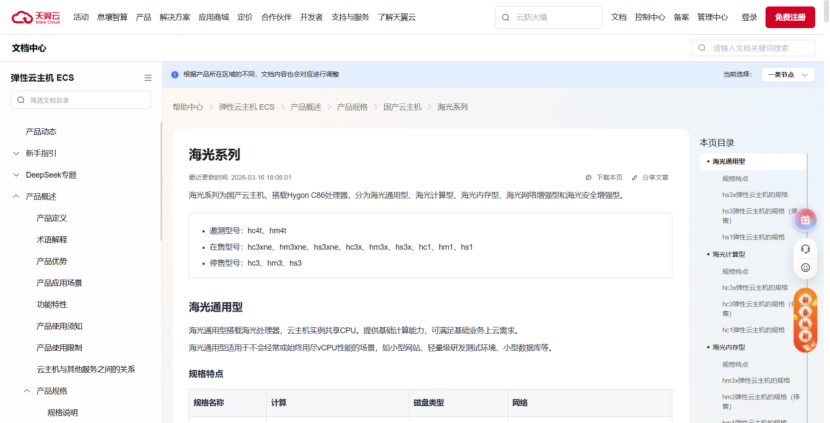Jump to hs1弹性云主机的规格 in contents

pyautogui.click(x=753, y=237)
